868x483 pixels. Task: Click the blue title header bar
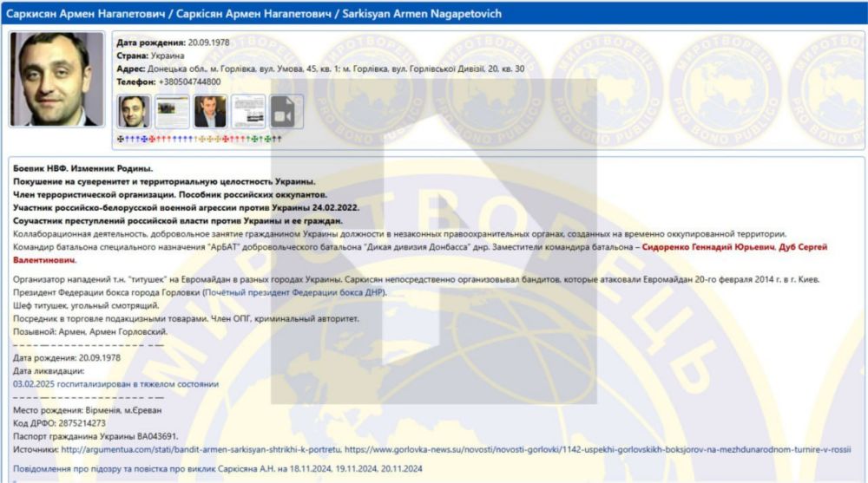434,15
